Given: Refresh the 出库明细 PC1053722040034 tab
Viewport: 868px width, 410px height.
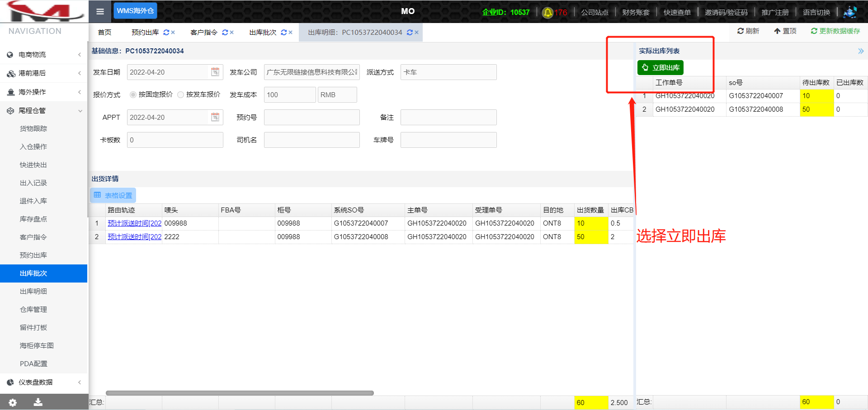Looking at the screenshot, I should click(x=410, y=33).
